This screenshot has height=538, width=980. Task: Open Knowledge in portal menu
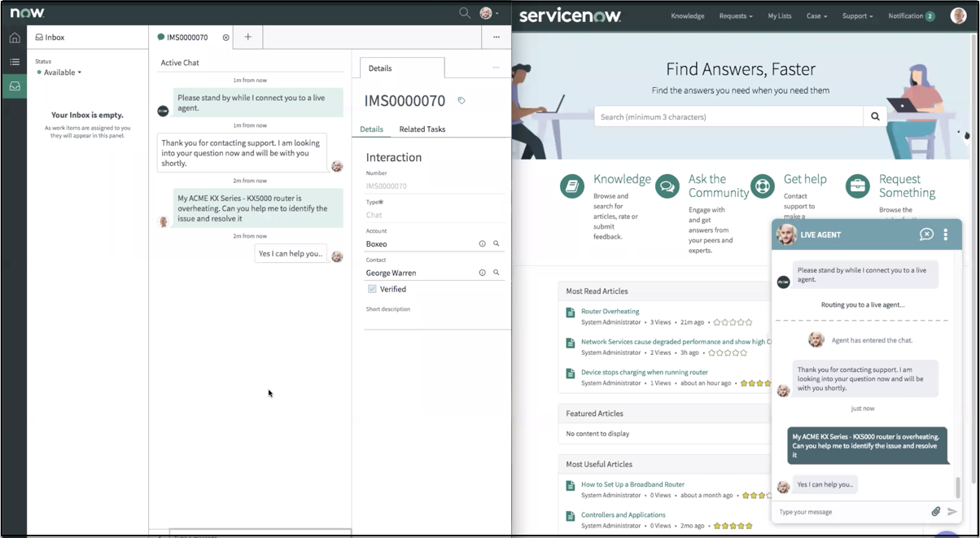pos(688,15)
